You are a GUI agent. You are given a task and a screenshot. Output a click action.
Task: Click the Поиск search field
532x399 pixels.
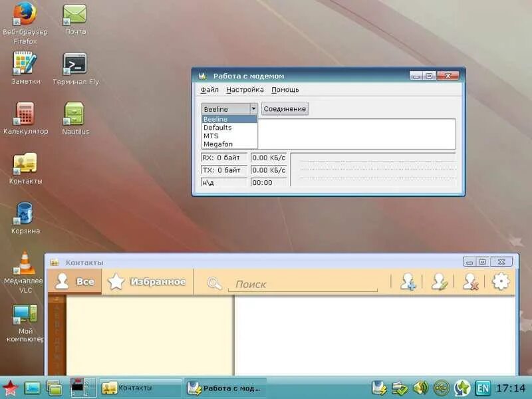(x=303, y=285)
